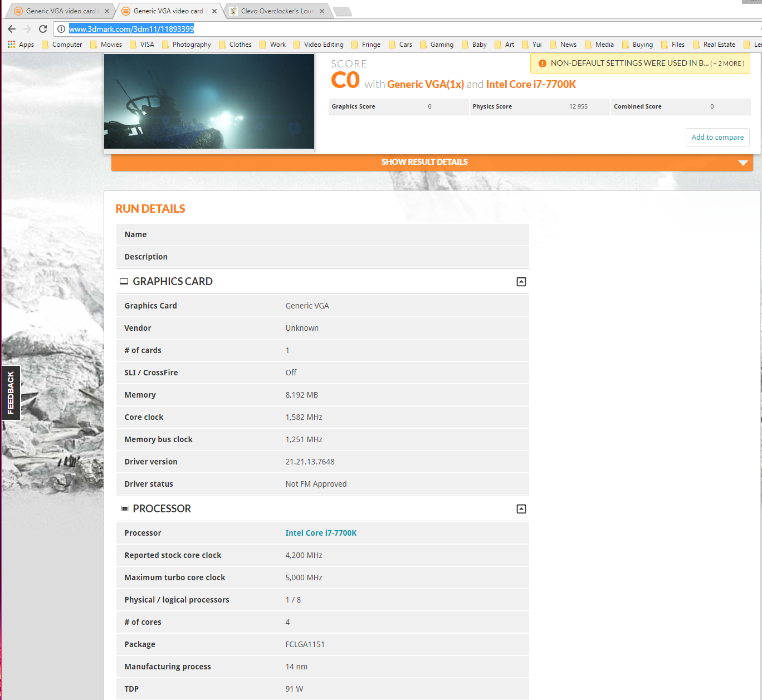Screen dimensions: 762x700
Task: Click the Generic VGA(1x) heading text
Action: point(426,84)
